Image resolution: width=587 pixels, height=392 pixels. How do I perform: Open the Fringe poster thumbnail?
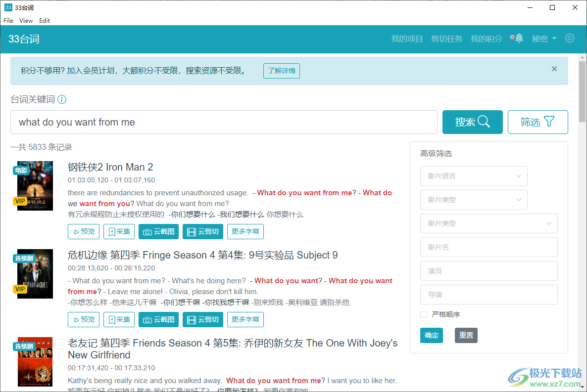[x=35, y=274]
